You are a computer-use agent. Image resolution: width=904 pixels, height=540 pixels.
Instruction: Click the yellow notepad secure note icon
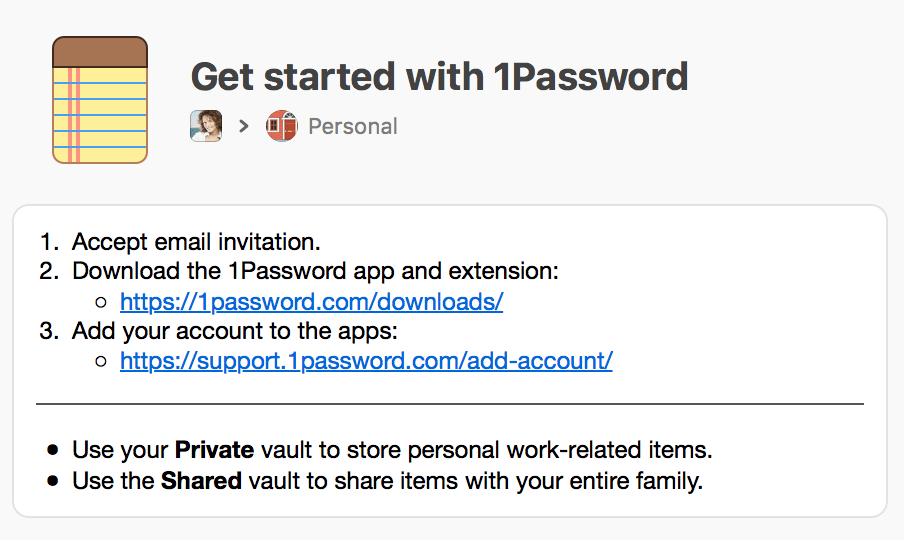click(100, 100)
